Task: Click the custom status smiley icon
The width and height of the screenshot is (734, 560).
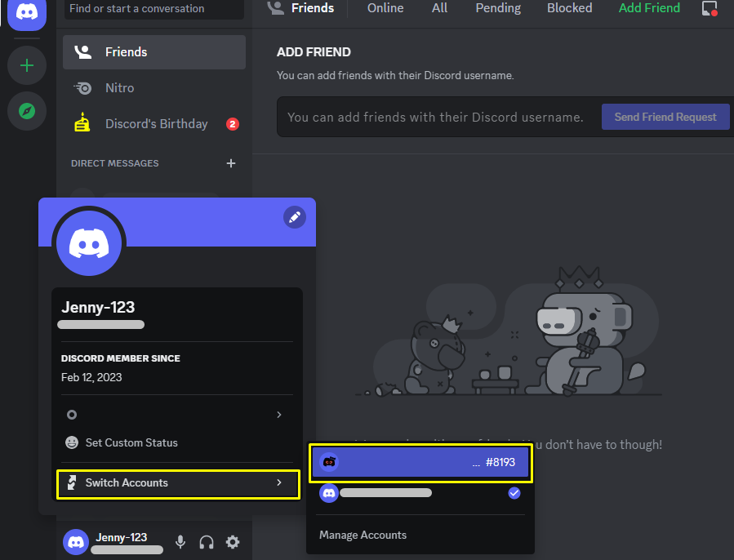Action: pyautogui.click(x=72, y=442)
